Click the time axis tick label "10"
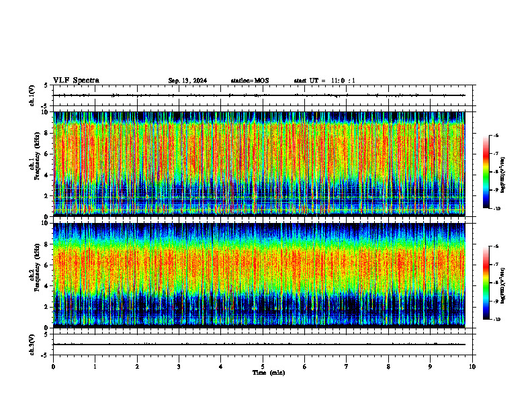The width and height of the screenshot is (532, 411). pyautogui.click(x=472, y=367)
